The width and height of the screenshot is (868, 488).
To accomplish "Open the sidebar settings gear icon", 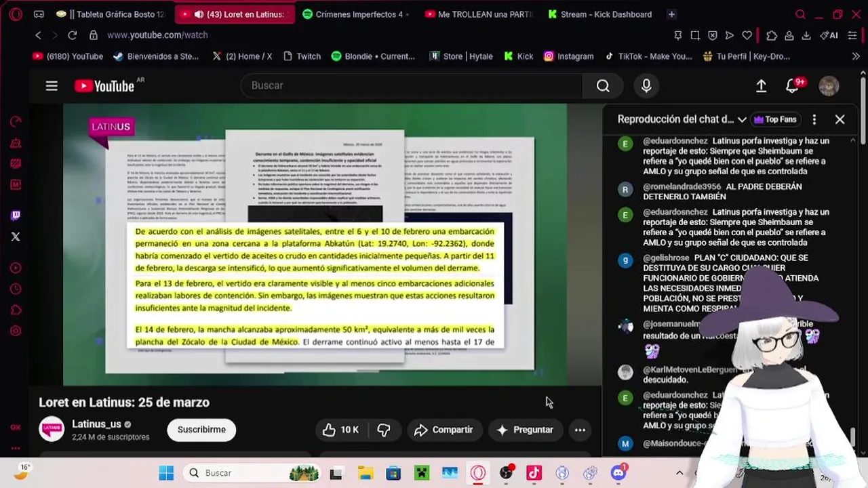I will tap(16, 331).
